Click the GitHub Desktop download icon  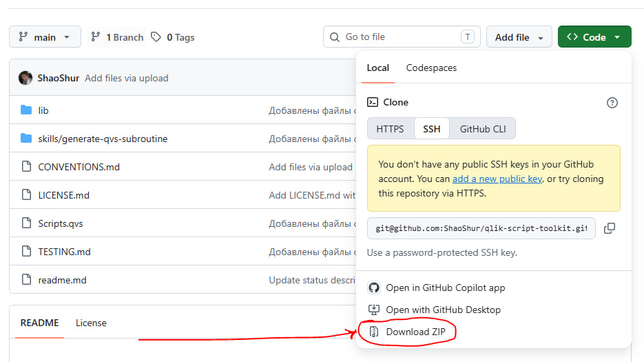[x=374, y=310]
